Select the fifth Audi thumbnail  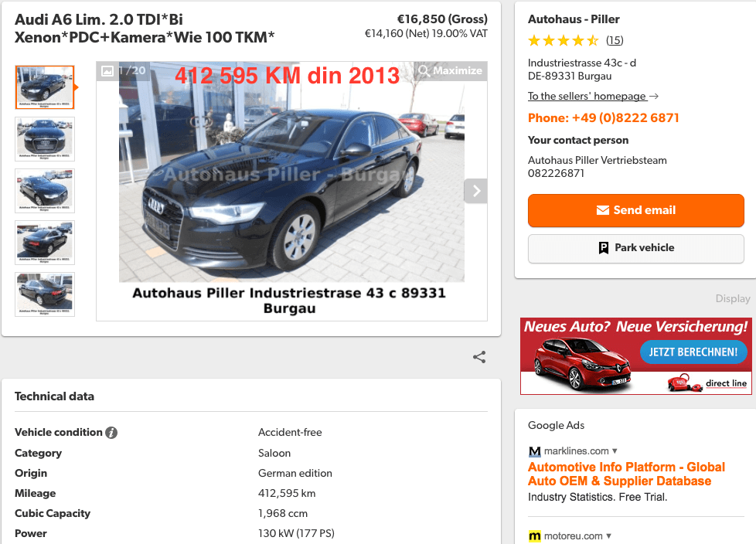tap(45, 294)
